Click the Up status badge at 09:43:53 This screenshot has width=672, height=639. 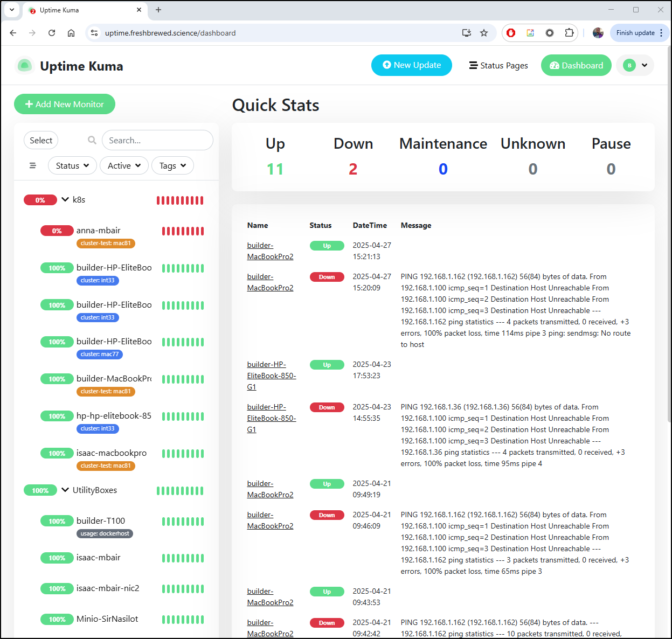click(x=327, y=592)
